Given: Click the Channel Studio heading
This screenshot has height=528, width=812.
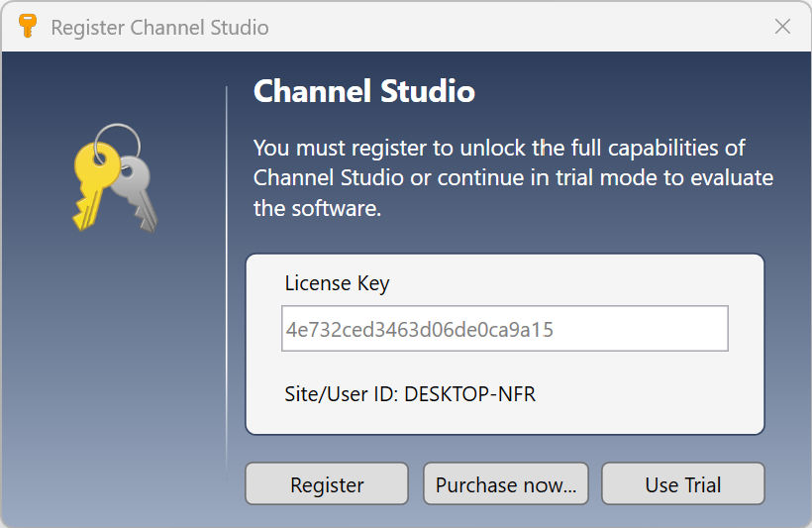Looking at the screenshot, I should pyautogui.click(x=364, y=92).
